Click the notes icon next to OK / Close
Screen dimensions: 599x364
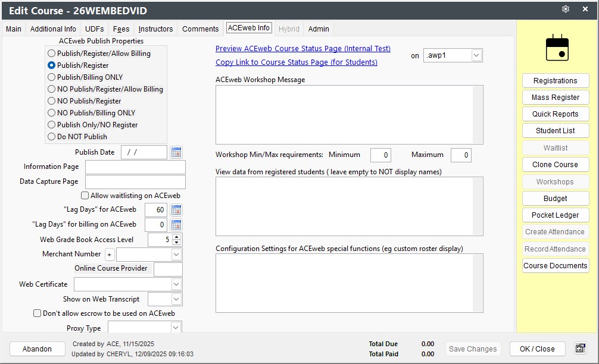[x=581, y=349]
